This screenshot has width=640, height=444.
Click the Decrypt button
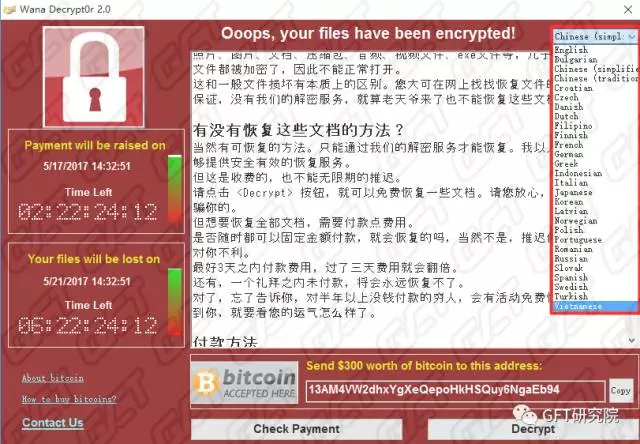click(x=533, y=429)
